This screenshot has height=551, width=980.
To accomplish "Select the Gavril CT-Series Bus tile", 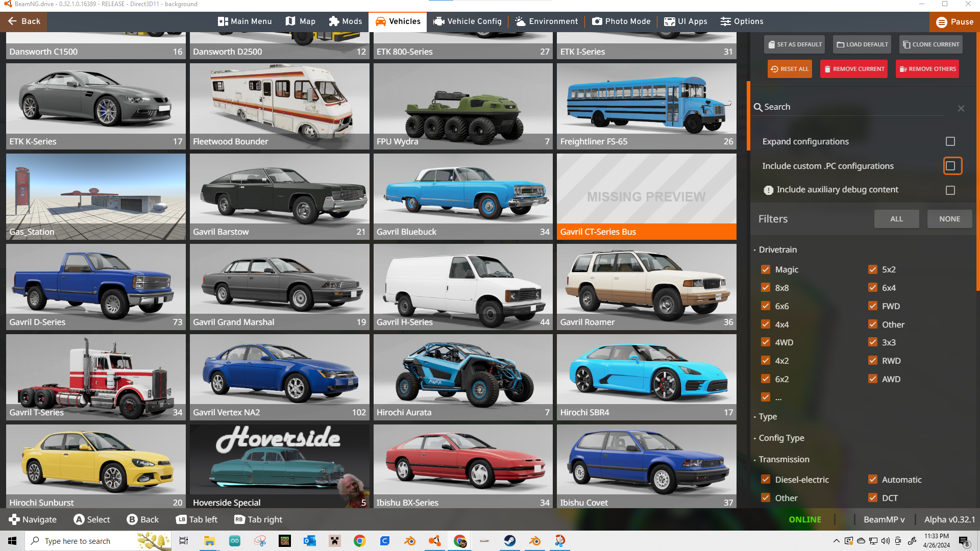I will point(647,196).
